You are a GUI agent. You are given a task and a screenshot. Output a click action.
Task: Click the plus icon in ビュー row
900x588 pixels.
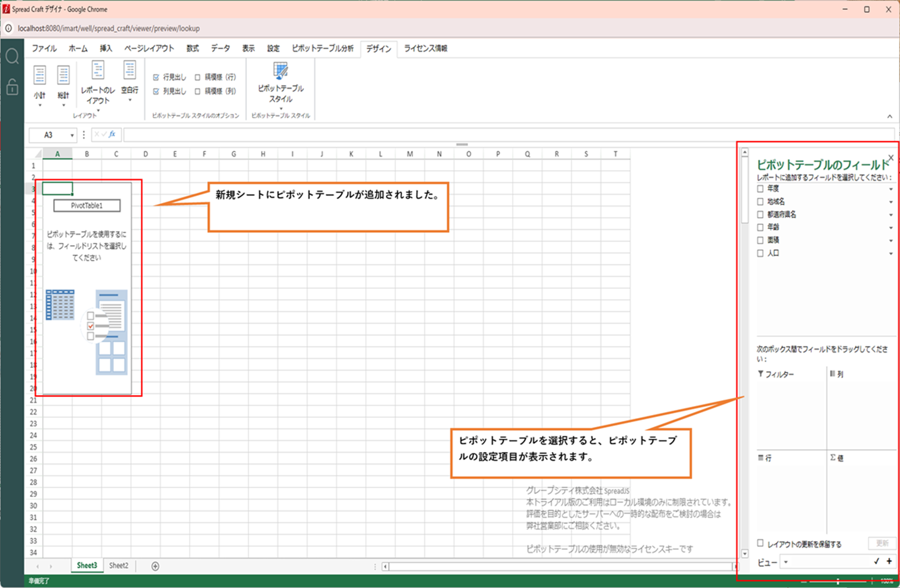click(889, 562)
